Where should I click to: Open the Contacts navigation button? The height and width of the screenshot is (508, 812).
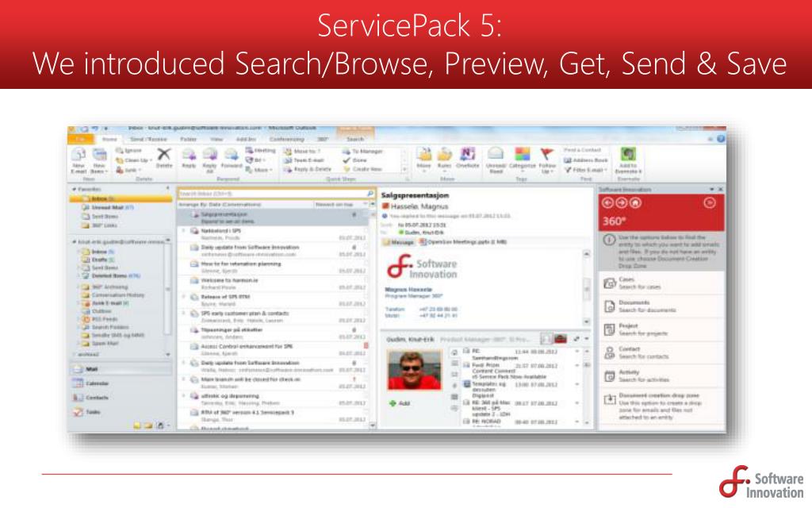pyautogui.click(x=121, y=398)
